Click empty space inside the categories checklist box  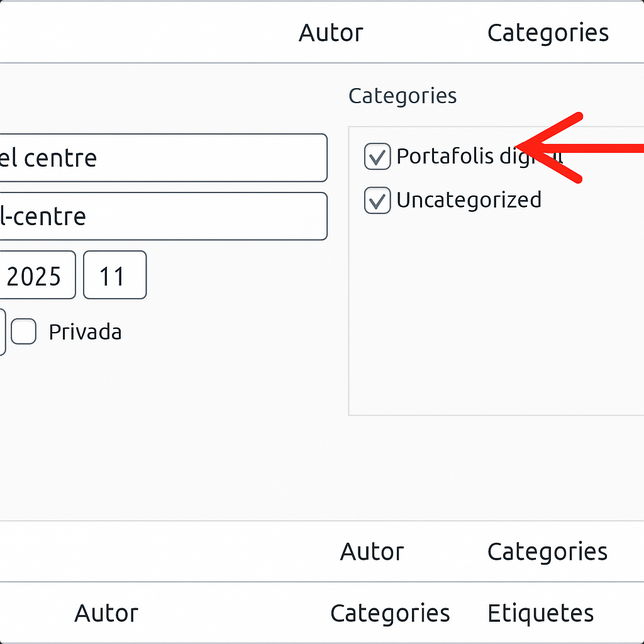[490, 320]
